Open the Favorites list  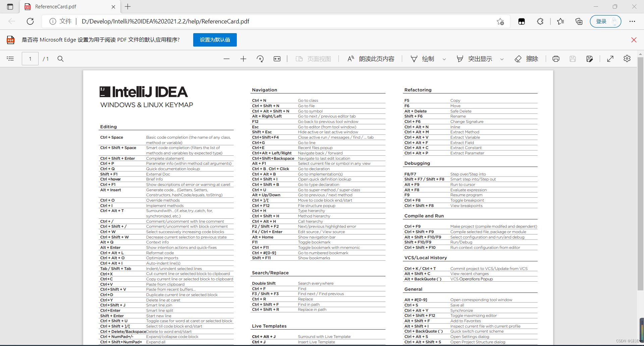pyautogui.click(x=560, y=21)
